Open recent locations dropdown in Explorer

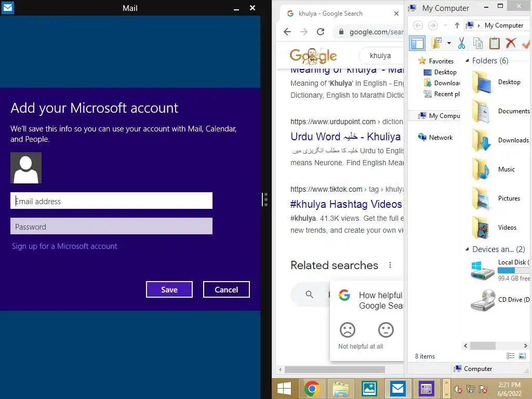pyautogui.click(x=445, y=25)
